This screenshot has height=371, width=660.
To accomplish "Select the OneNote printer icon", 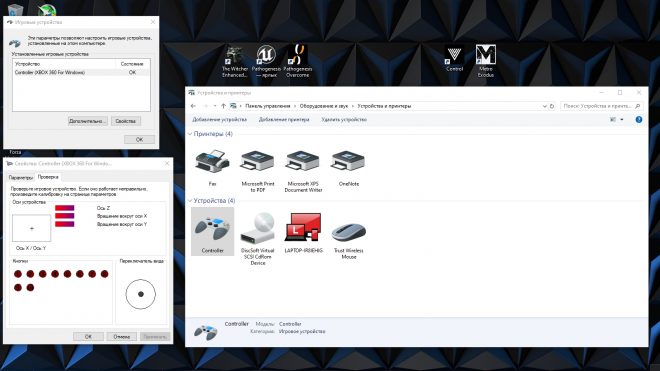I will pos(349,167).
